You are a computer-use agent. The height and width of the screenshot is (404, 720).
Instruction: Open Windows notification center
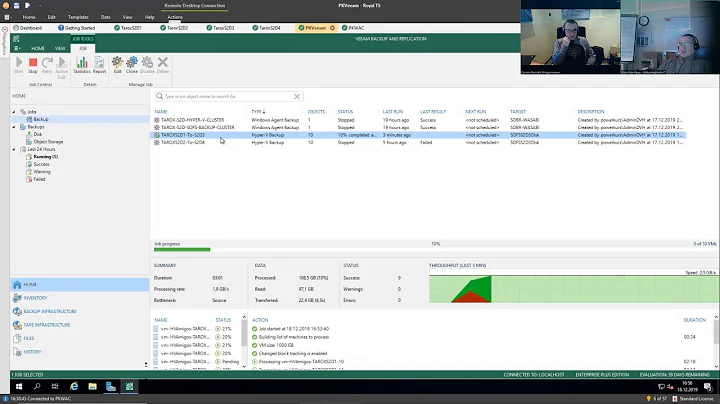coord(708,387)
